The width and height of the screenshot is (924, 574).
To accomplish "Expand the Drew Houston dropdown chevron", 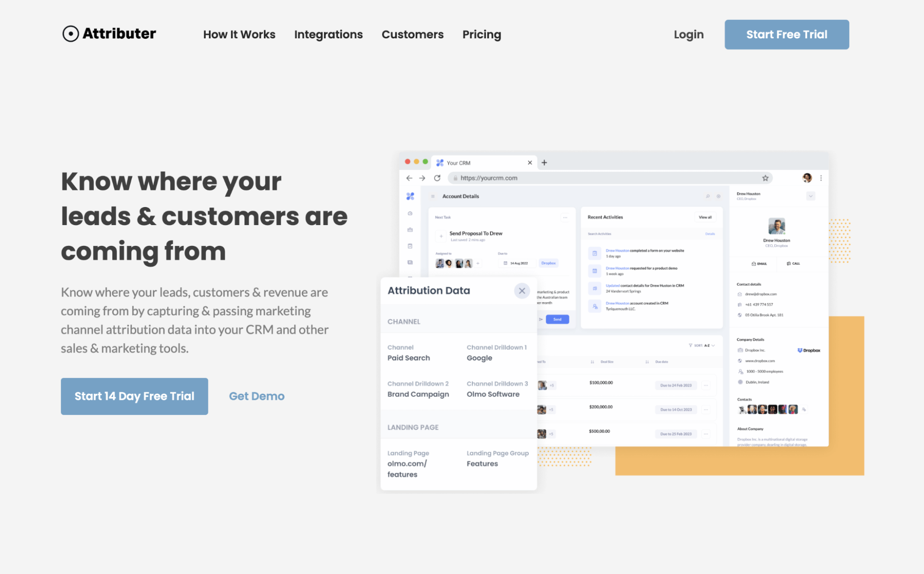I will coord(810,196).
